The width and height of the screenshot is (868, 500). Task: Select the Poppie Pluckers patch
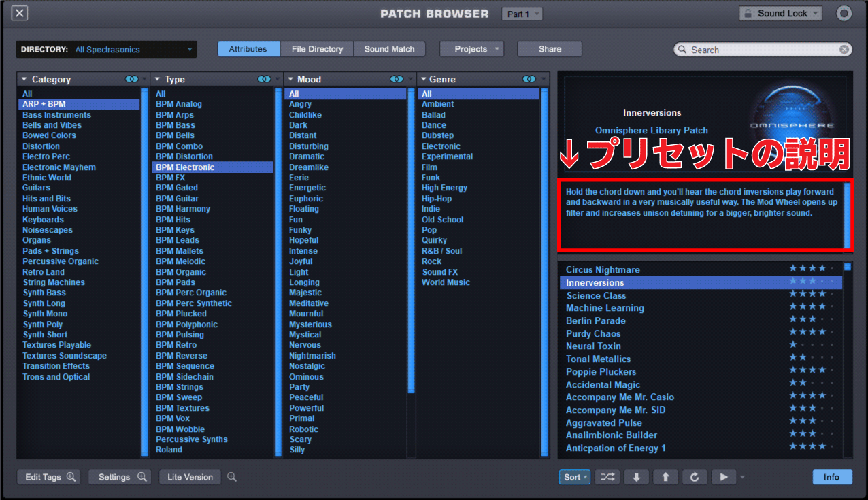[601, 372]
